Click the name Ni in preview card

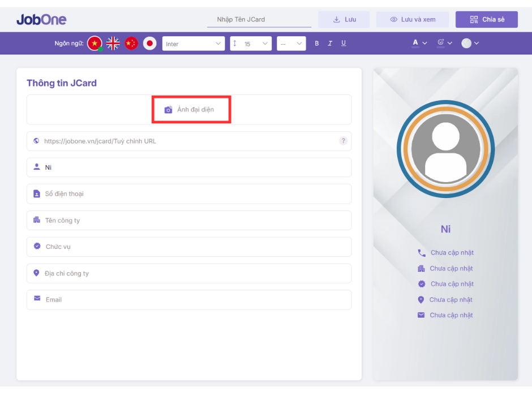(445, 229)
